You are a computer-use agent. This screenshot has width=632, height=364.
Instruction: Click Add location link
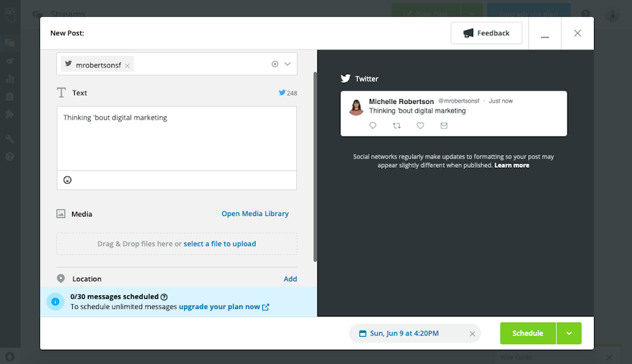point(290,279)
